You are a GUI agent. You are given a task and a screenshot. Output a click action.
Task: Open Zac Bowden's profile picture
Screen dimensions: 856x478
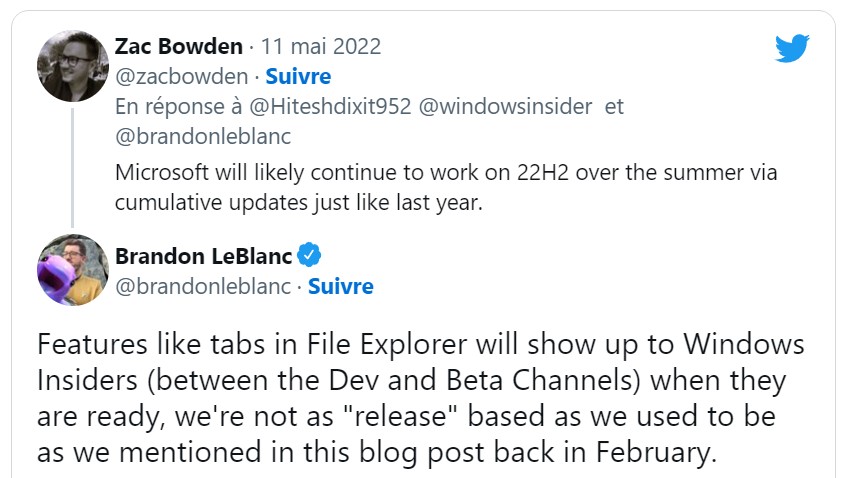73,66
